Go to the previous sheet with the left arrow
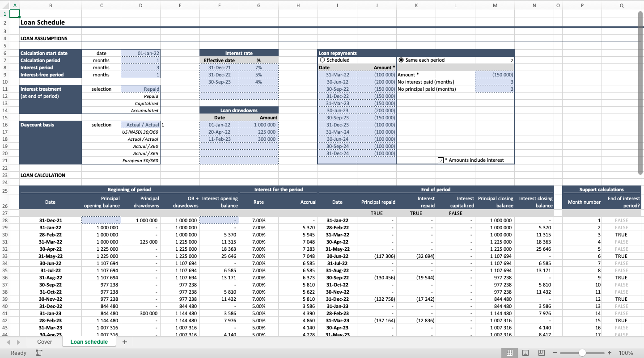Viewport: 644px width, 358px height. [8, 342]
